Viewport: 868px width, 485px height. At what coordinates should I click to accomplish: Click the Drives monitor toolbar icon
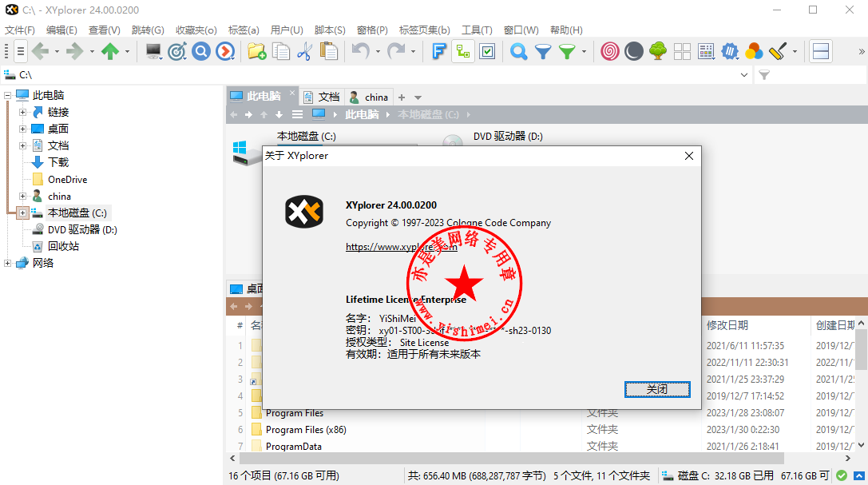(x=153, y=51)
